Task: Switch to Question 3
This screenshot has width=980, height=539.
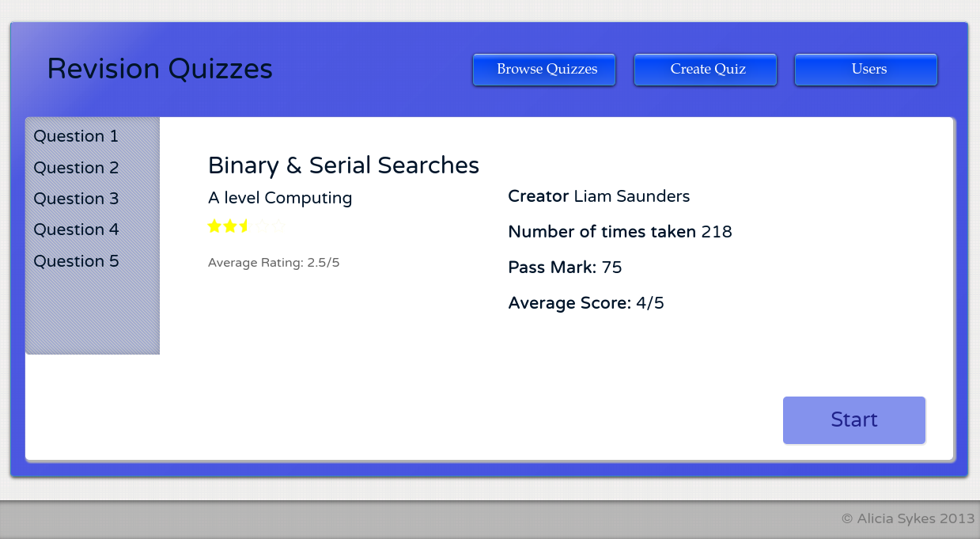Action: pos(76,199)
